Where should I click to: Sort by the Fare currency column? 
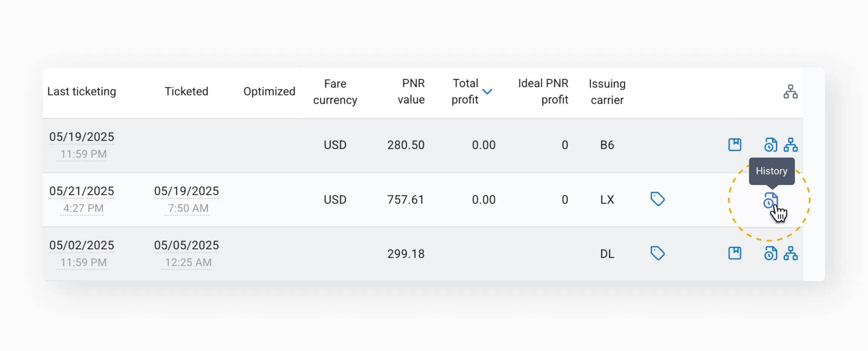pyautogui.click(x=335, y=92)
